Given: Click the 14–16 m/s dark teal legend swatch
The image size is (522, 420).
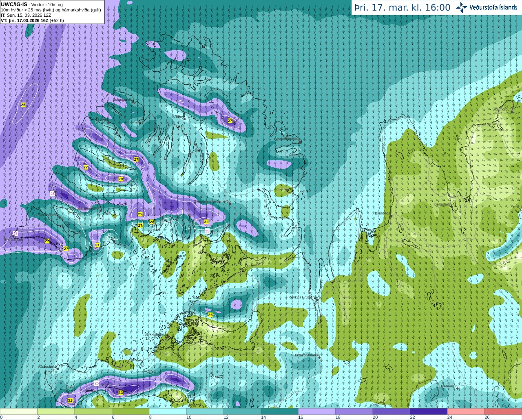Looking at the screenshot, I should coord(279,411).
